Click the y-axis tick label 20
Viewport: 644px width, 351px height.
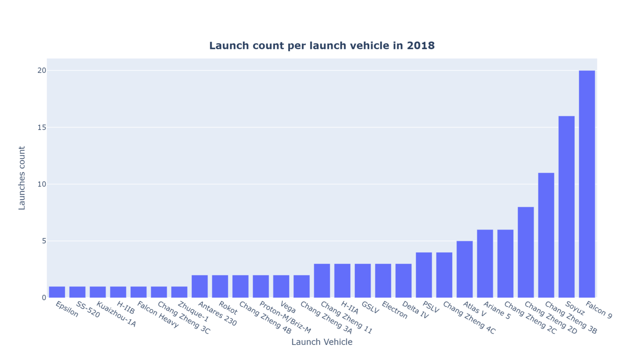click(x=42, y=71)
